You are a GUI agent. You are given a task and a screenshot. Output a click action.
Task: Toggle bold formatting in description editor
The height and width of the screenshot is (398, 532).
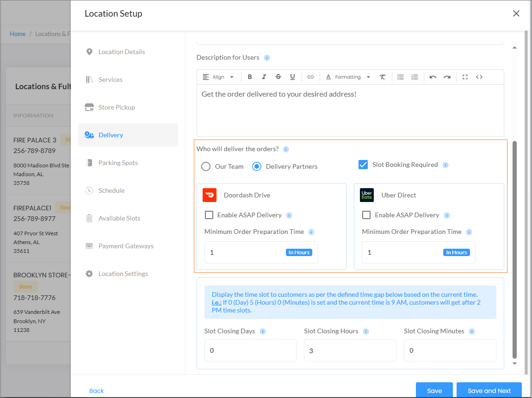[250, 77]
